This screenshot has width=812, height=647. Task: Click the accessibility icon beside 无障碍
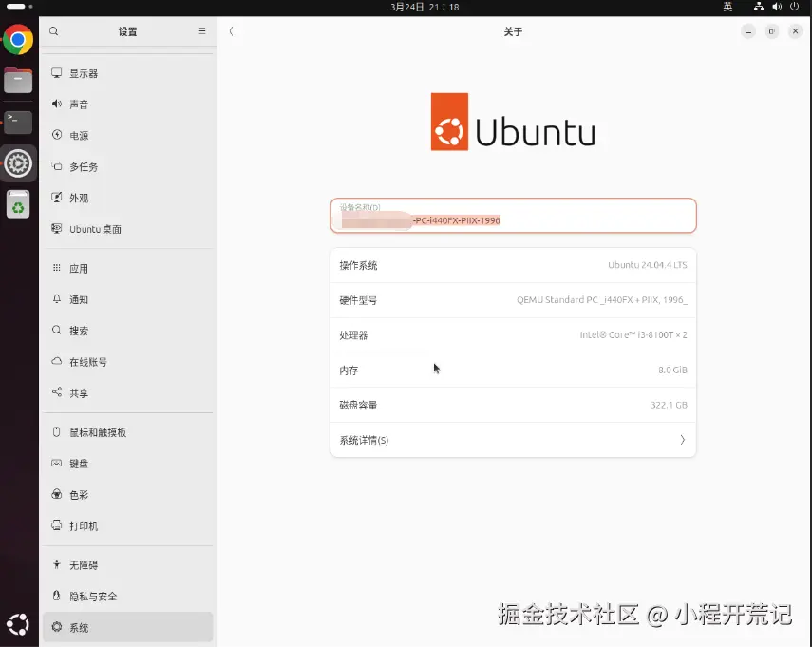click(56, 564)
